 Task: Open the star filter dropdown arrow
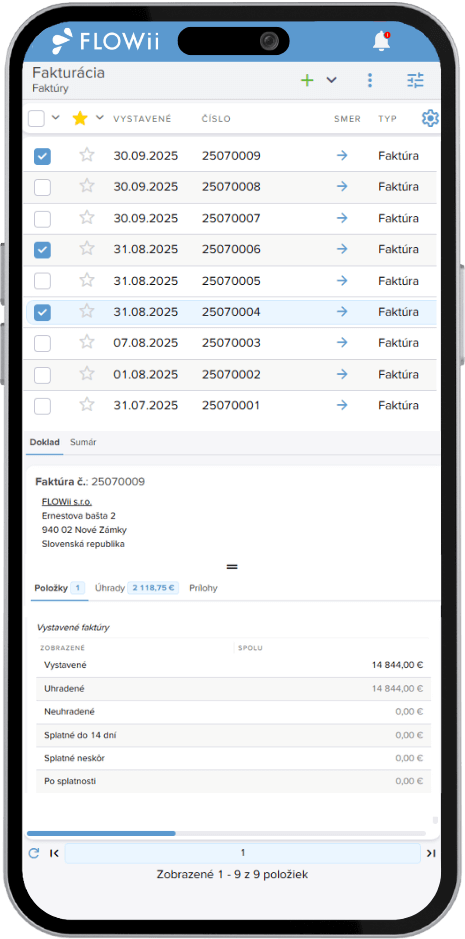tap(99, 117)
